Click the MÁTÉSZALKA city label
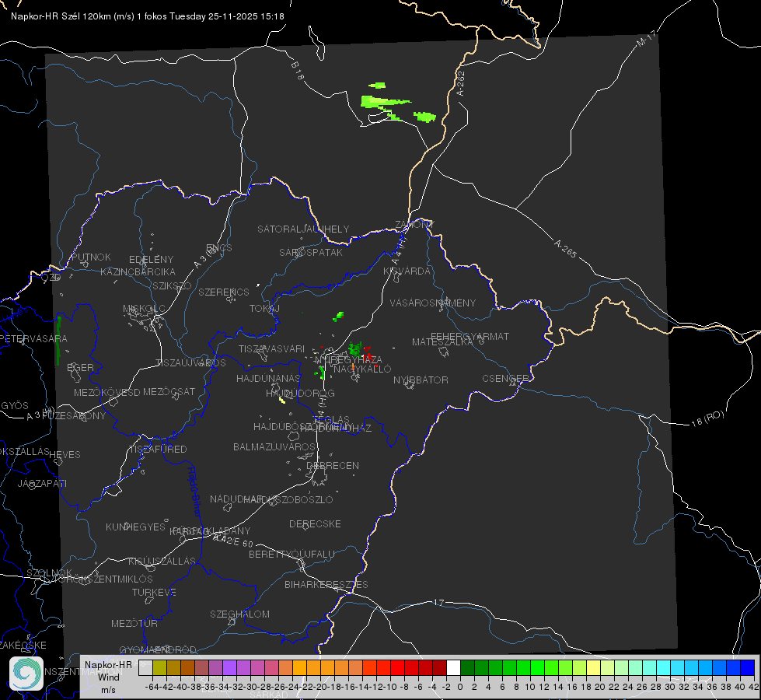 442,342
